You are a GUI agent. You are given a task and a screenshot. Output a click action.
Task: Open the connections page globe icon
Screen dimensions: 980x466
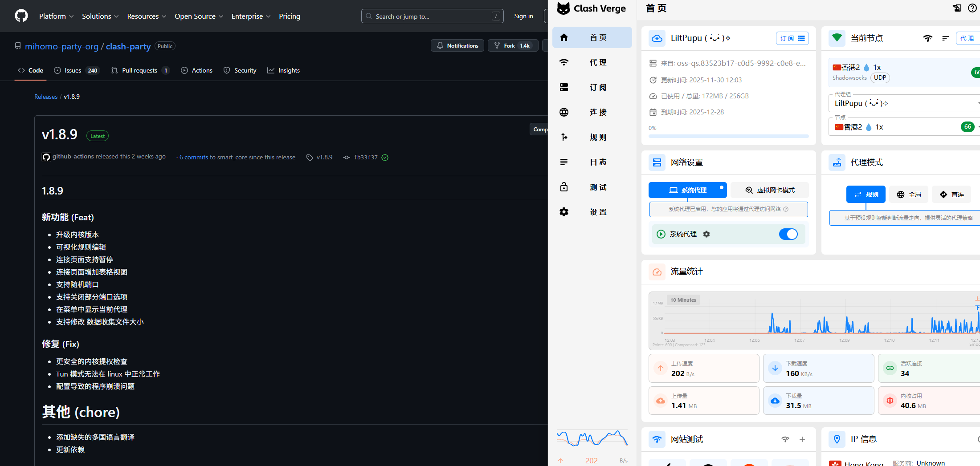[564, 112]
